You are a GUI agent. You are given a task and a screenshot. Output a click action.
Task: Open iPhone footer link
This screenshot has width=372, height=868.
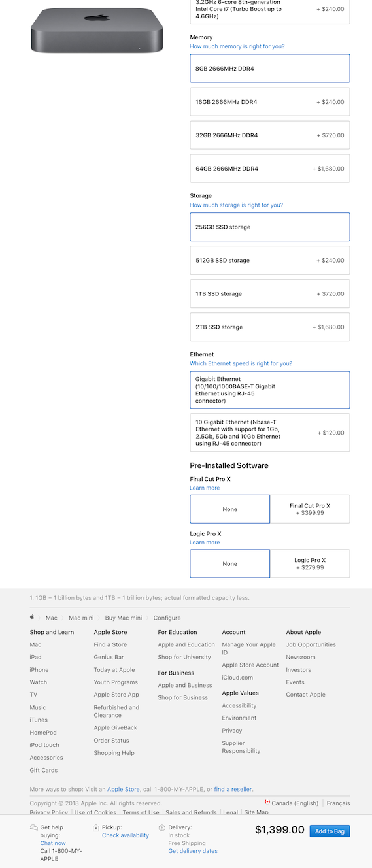[x=39, y=669]
